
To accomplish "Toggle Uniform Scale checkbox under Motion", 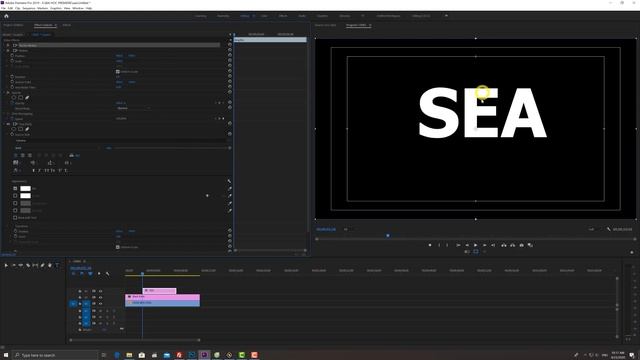I will (118, 71).
